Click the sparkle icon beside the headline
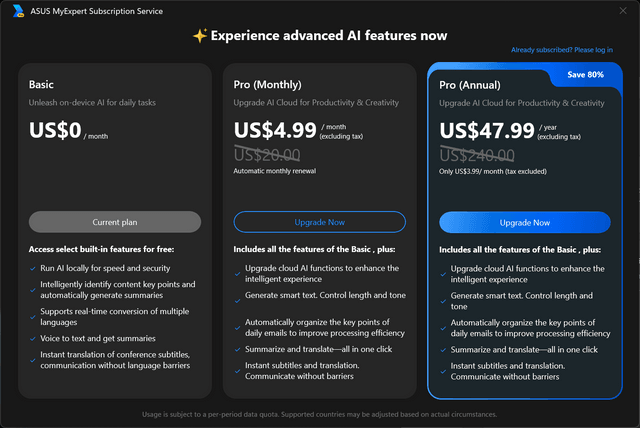The width and height of the screenshot is (640, 428). (x=200, y=36)
